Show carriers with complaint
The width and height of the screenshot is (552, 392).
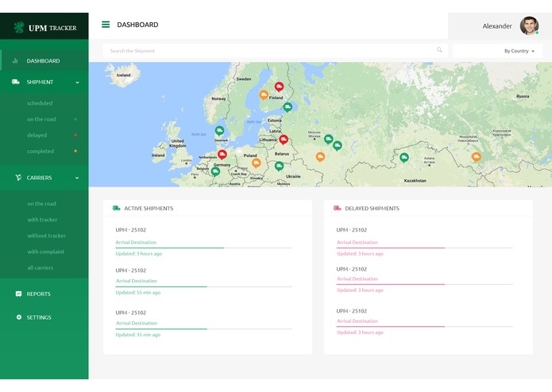pyautogui.click(x=46, y=252)
